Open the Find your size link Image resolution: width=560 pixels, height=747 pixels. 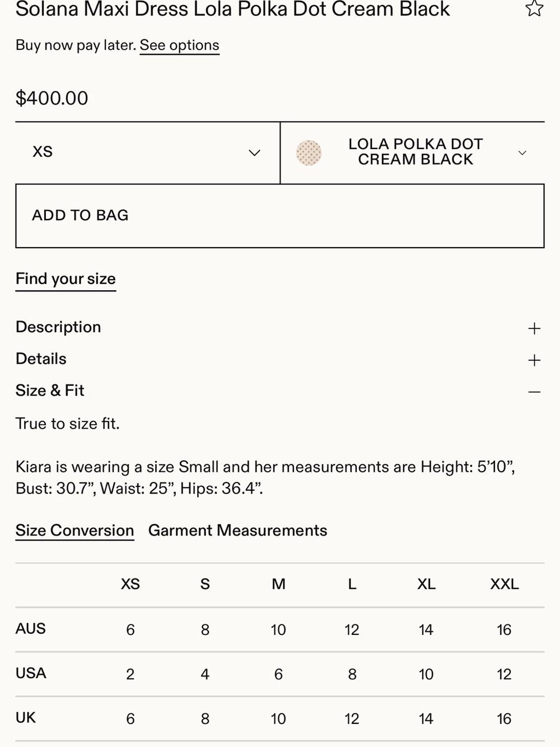point(66,279)
